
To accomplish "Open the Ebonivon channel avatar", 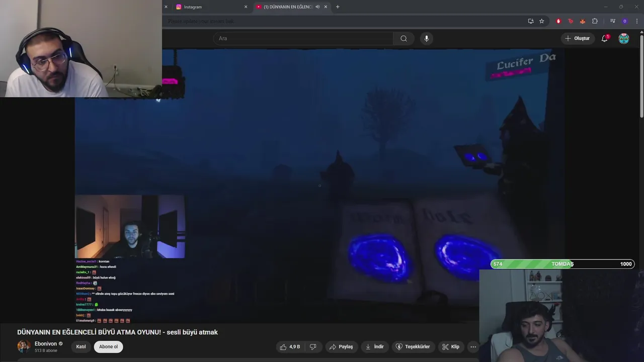I will click(x=24, y=346).
